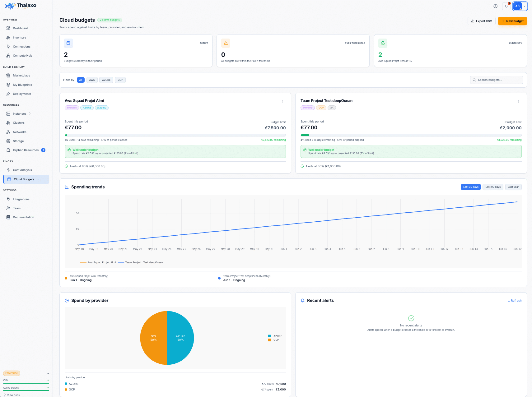
Task: Click GCP in the pie legend
Action: coord(273,340)
